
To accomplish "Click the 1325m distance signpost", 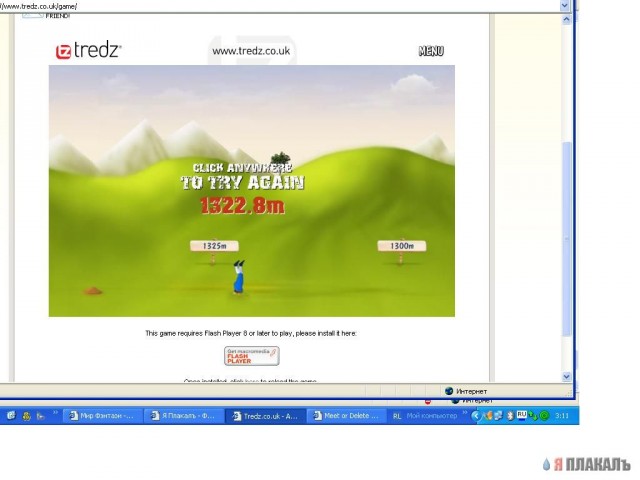I will coord(214,246).
